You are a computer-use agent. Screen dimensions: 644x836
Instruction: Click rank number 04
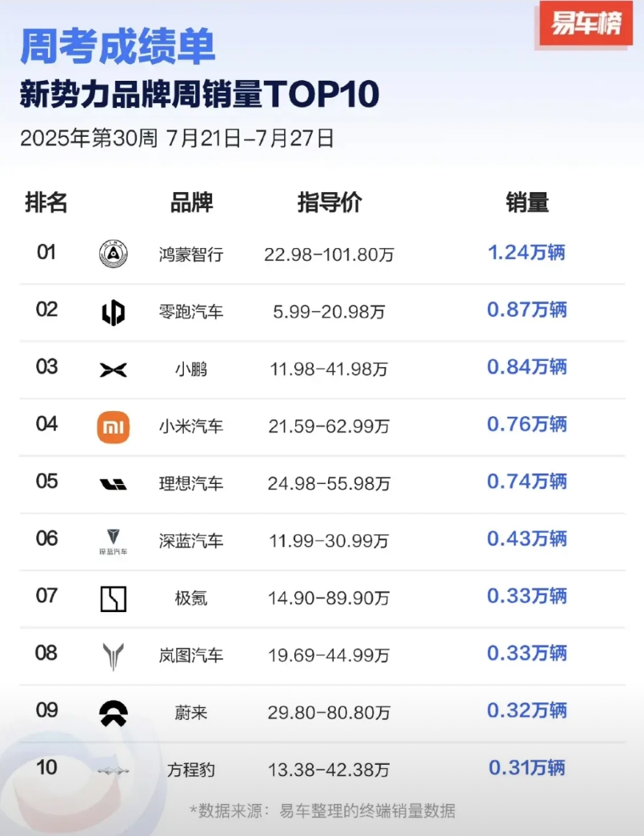46,424
